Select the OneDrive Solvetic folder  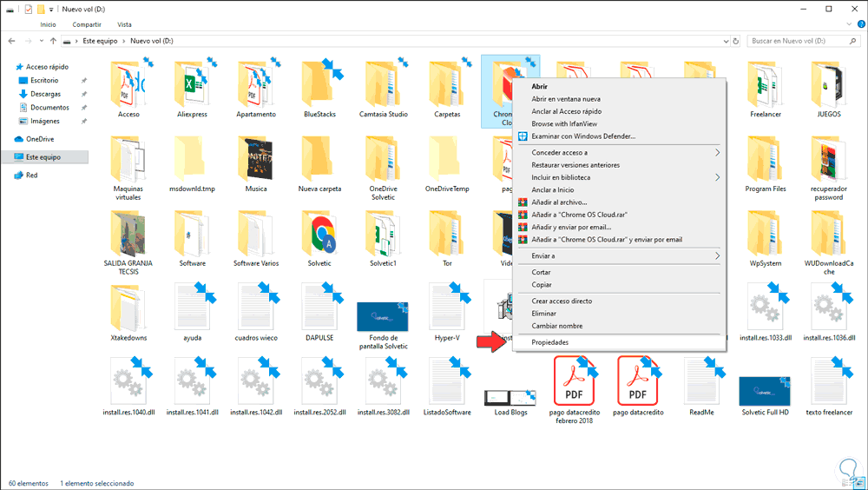383,160
